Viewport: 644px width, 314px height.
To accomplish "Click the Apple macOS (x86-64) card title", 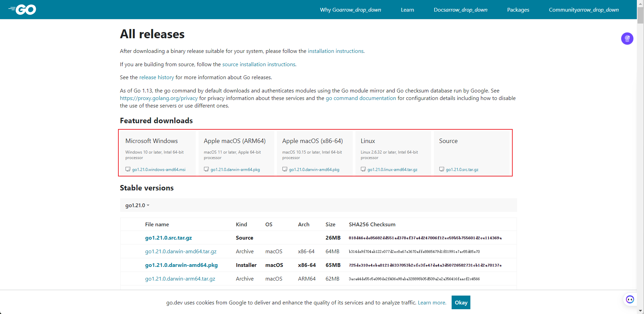I will 312,141.
